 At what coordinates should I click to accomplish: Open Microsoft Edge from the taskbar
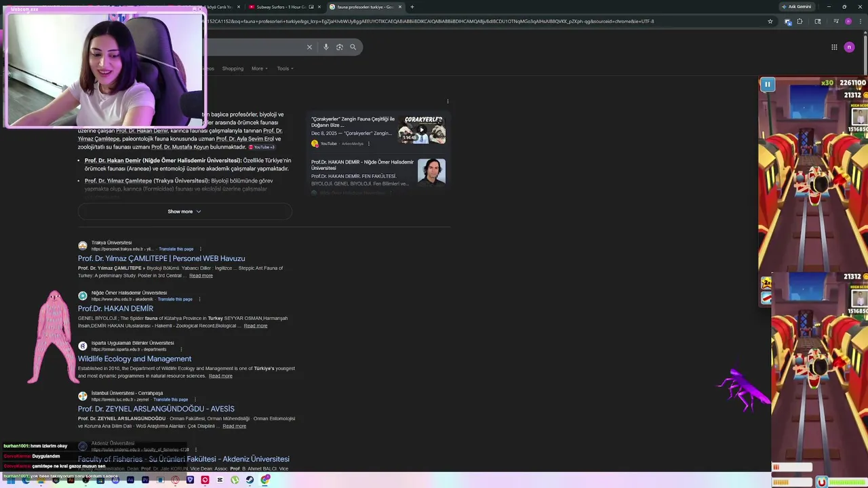[26, 480]
